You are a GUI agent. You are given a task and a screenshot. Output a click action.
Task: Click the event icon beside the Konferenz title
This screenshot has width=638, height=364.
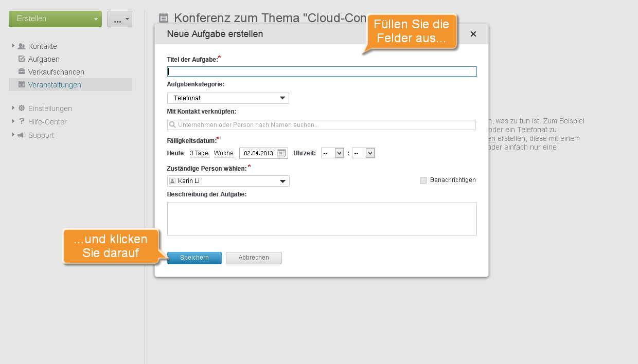point(164,19)
